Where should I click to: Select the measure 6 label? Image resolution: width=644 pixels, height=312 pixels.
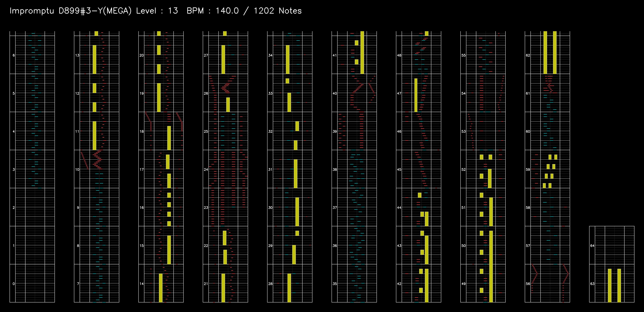(13, 55)
